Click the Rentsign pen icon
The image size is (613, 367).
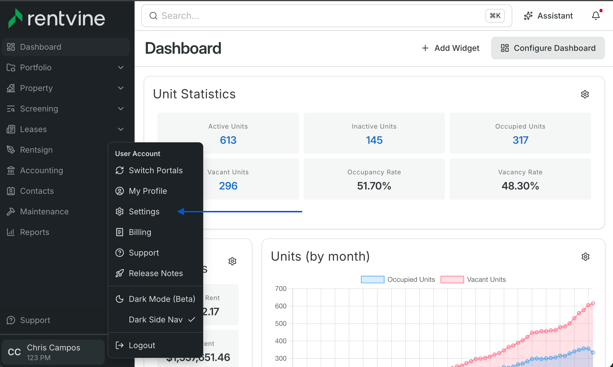[11, 150]
